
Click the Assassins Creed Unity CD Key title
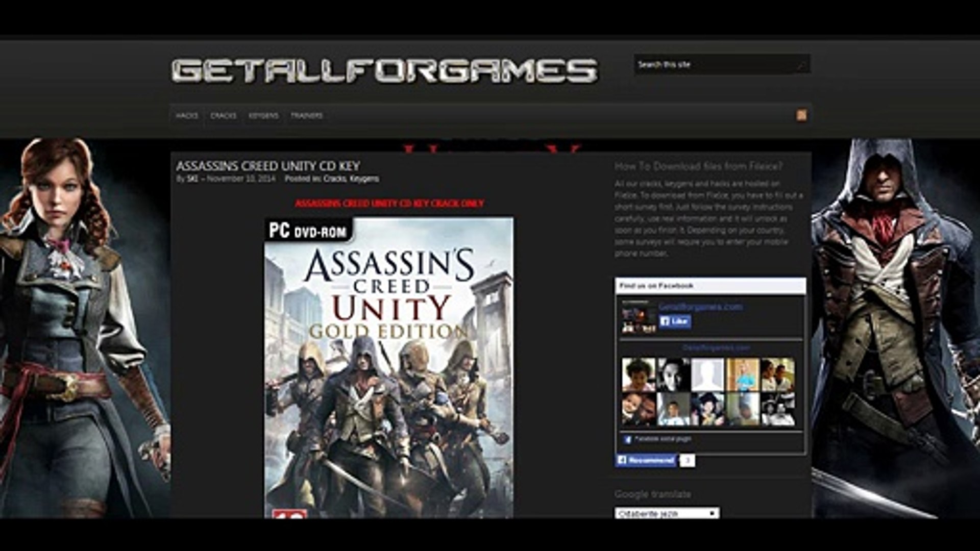268,166
